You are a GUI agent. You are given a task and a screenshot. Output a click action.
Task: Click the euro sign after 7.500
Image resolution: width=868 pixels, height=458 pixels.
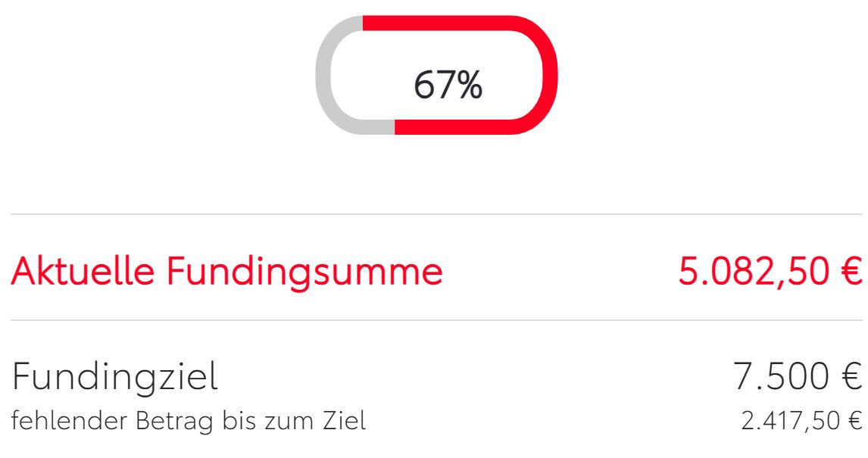(851, 376)
